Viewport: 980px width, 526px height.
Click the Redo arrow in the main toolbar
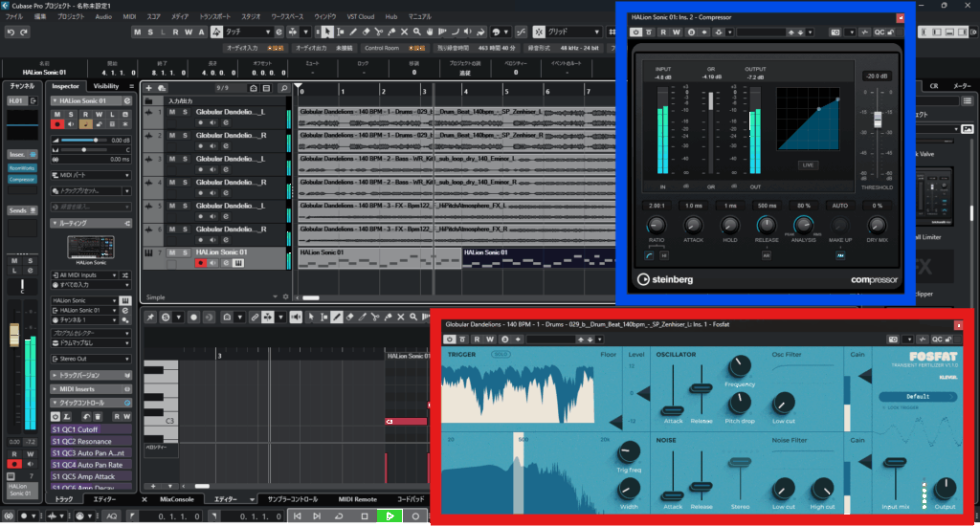(x=24, y=32)
